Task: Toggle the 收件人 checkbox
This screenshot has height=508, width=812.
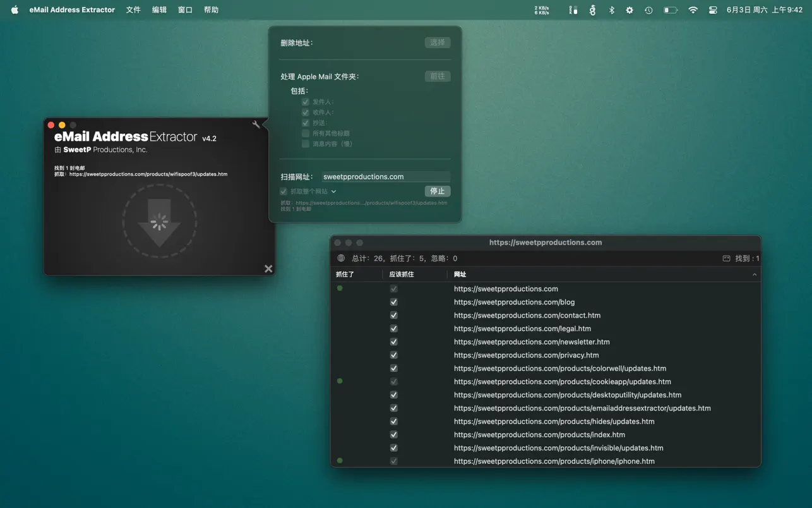Action: tap(306, 112)
